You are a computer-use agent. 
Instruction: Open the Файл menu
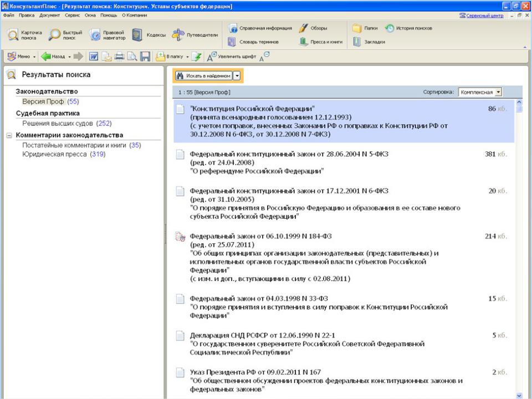tap(9, 16)
